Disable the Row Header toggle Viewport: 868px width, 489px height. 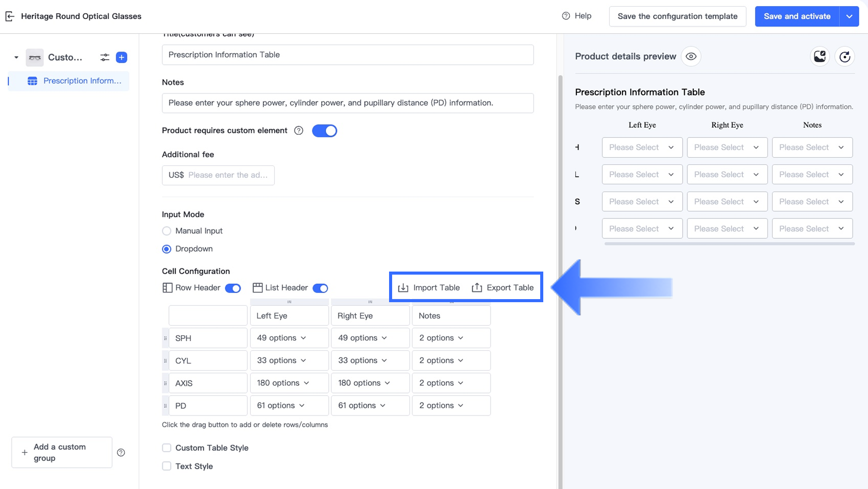click(233, 288)
